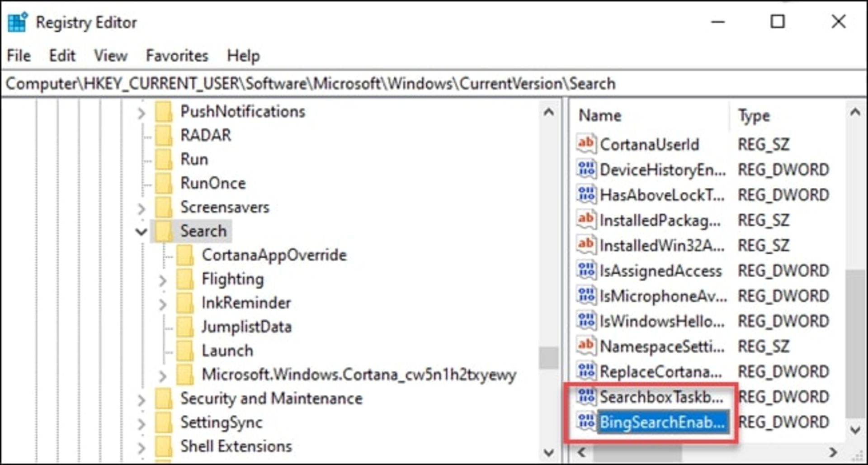This screenshot has width=868, height=465.
Task: Click the IsAssignedAccess DWORD icon
Action: click(586, 270)
